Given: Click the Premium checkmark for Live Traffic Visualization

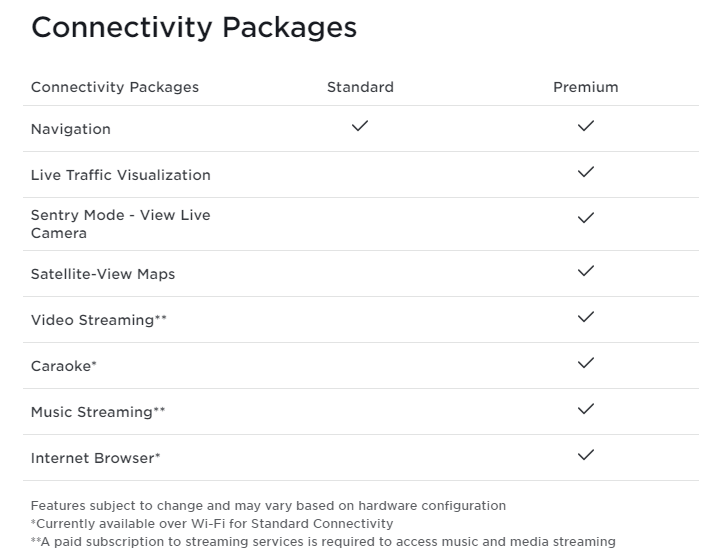Looking at the screenshot, I should (586, 172).
